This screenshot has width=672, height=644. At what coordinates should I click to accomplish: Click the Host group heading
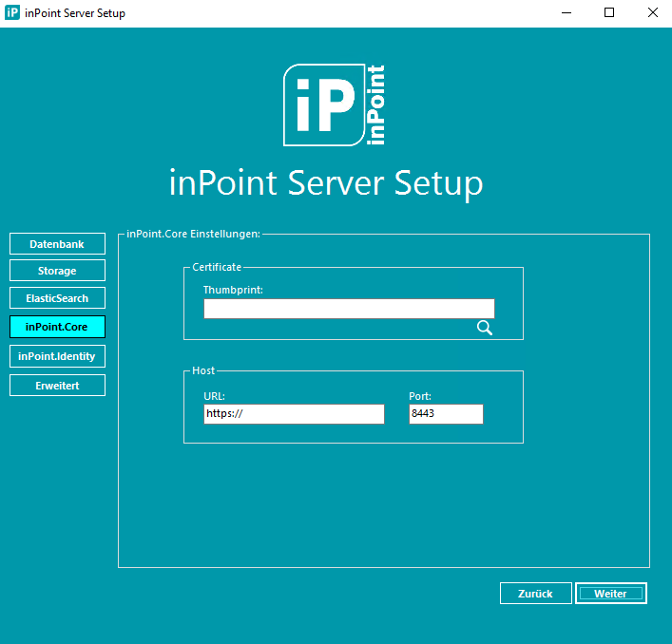(203, 370)
